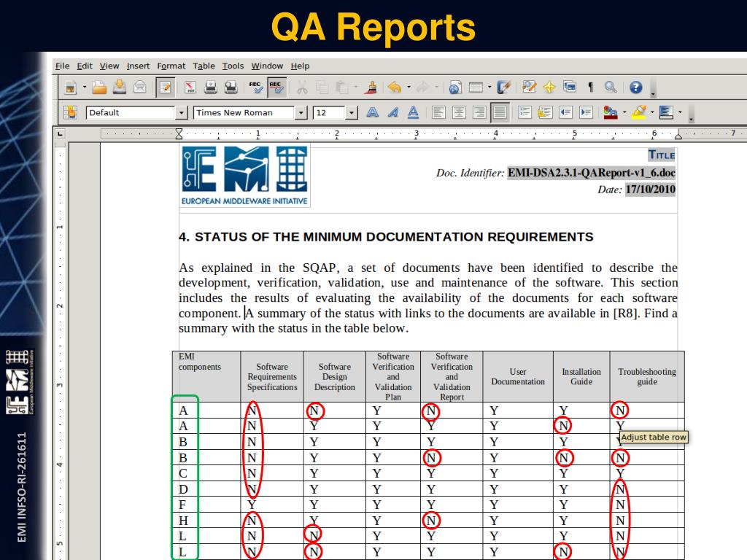
Task: Create a new document with the New icon
Action: pyautogui.click(x=71, y=87)
